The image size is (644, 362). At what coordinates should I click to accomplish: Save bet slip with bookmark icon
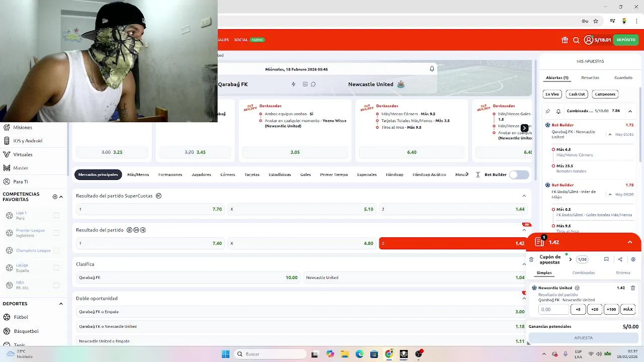click(x=606, y=259)
